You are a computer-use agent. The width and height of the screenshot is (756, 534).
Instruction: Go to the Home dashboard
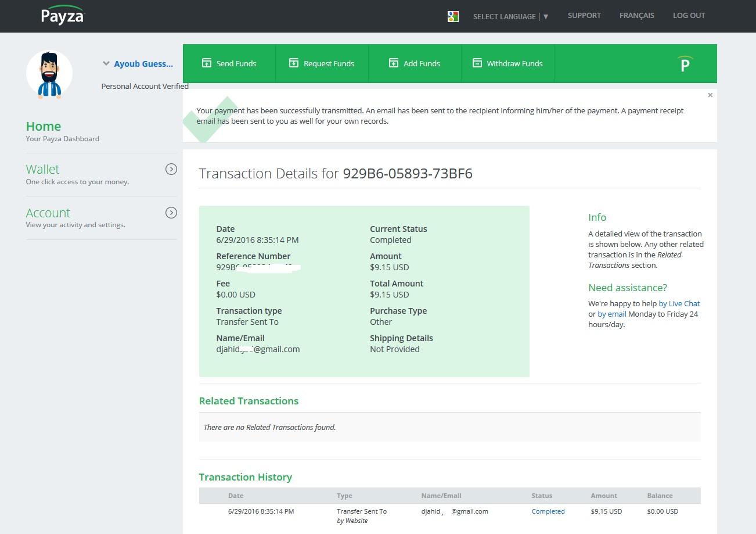point(44,126)
